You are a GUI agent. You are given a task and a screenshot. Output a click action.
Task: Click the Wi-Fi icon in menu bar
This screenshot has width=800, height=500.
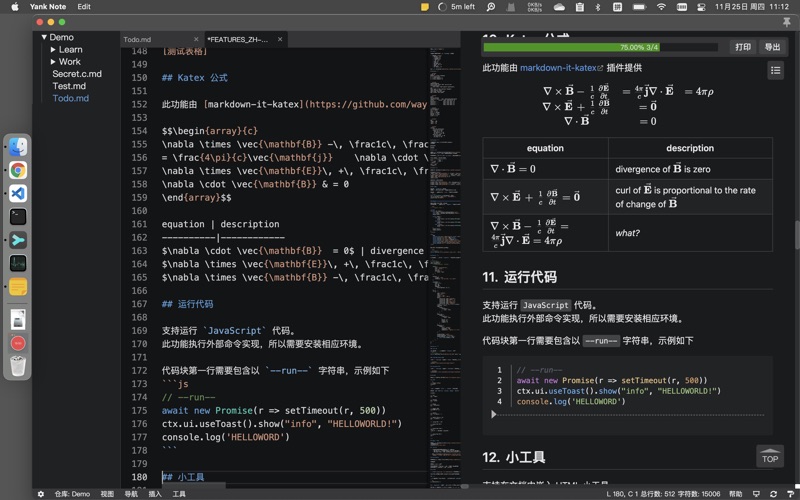(661, 7)
